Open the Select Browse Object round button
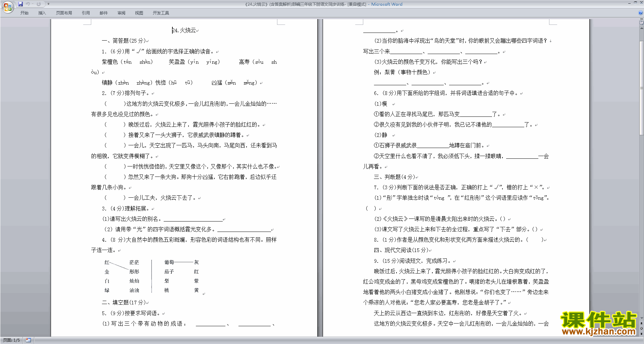 (x=641, y=328)
